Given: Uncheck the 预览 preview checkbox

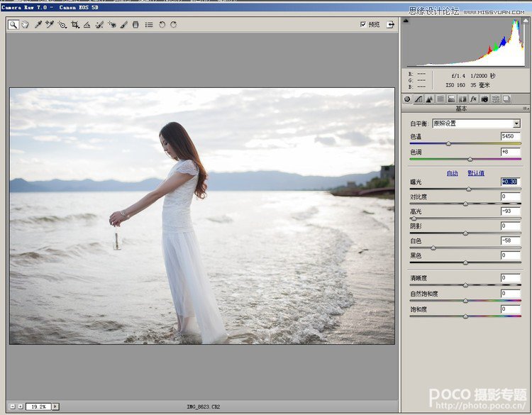Looking at the screenshot, I should [363, 24].
